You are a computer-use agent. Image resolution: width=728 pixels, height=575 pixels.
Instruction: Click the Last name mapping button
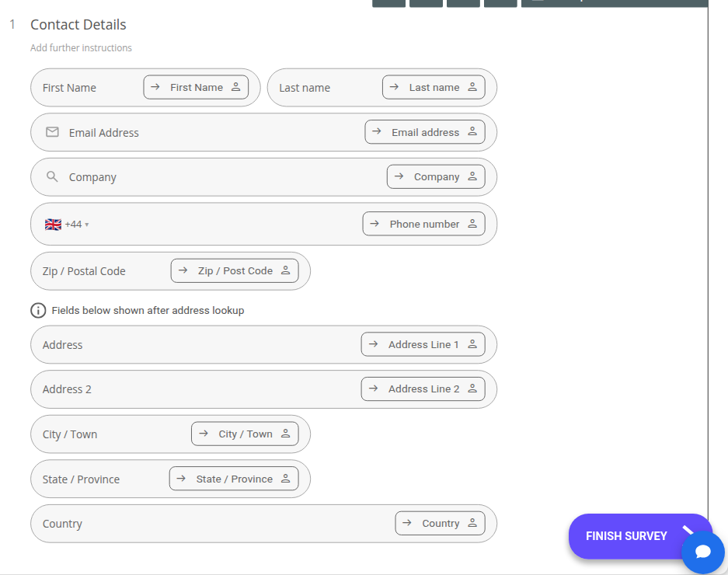pyautogui.click(x=434, y=87)
